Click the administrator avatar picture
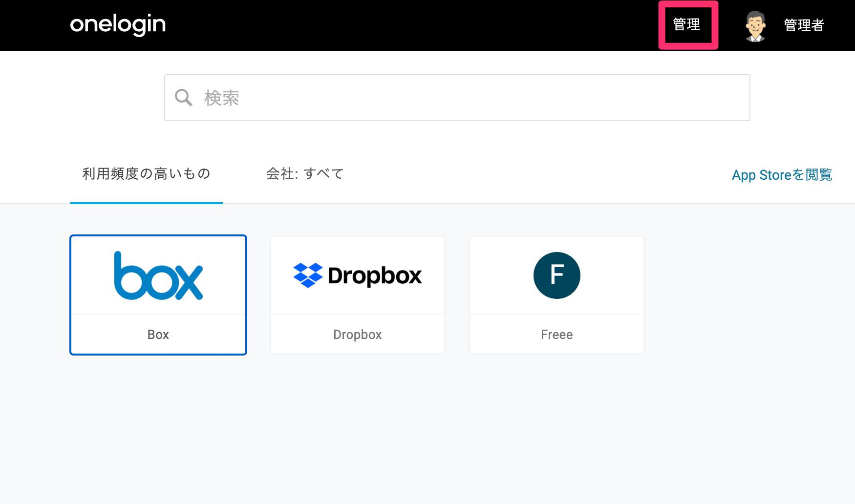 [755, 26]
